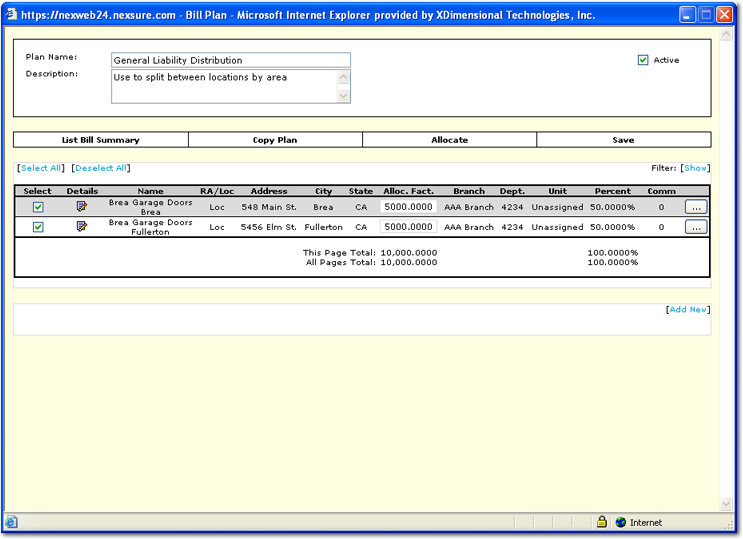
Task: Open details icon for Brea Garage Doors Fullerton
Action: (x=82, y=226)
